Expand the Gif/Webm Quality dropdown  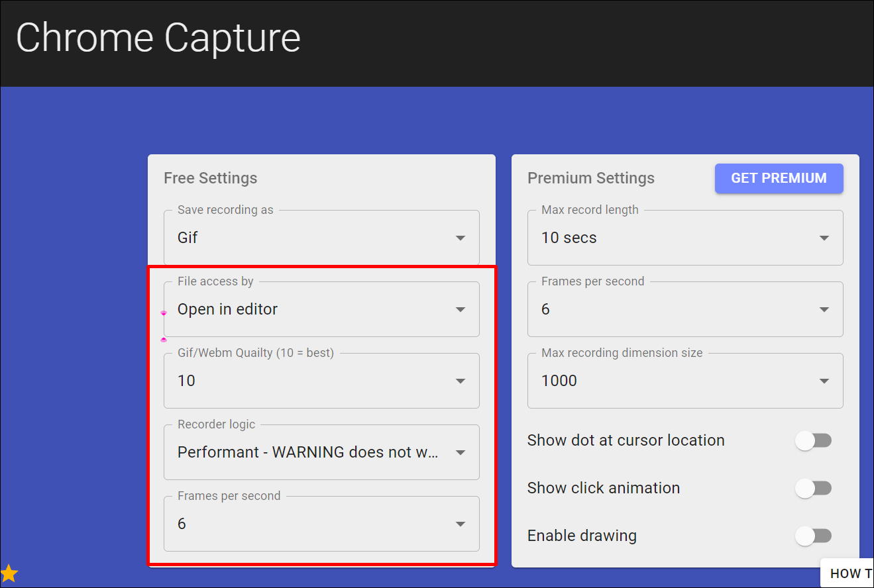(321, 381)
